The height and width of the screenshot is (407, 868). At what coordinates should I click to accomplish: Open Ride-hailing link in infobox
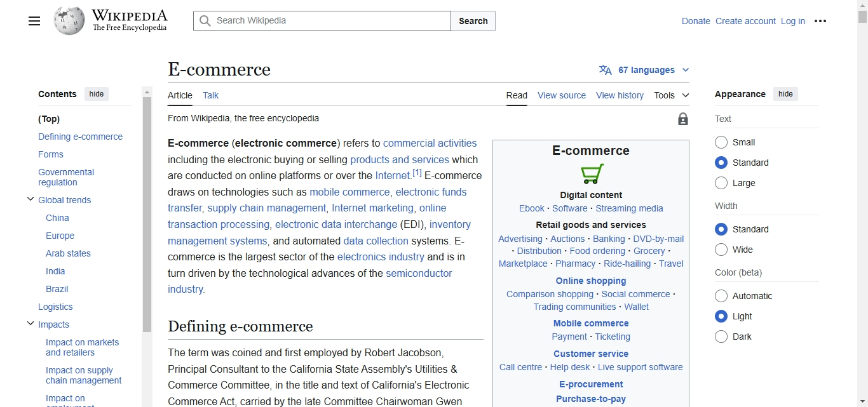click(627, 264)
